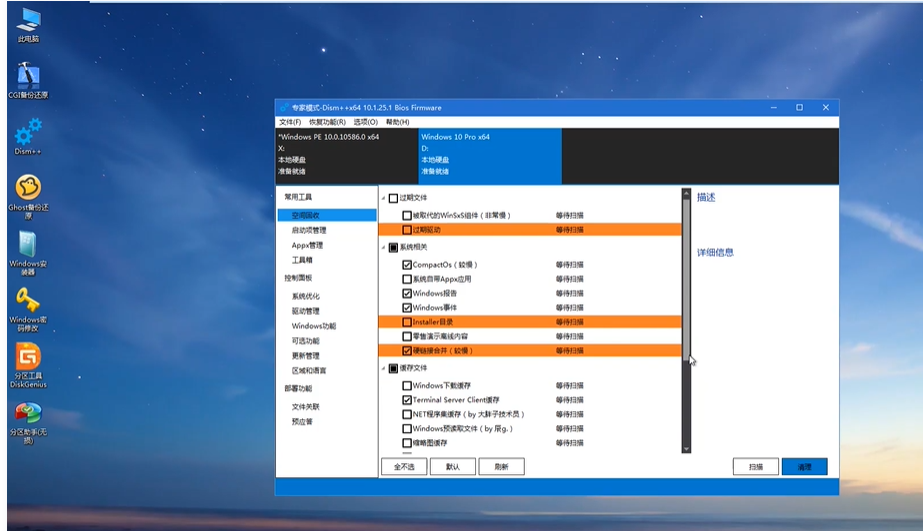The height and width of the screenshot is (531, 923).
Task: Open 驱动管理 in the sidebar
Action: coord(306,311)
